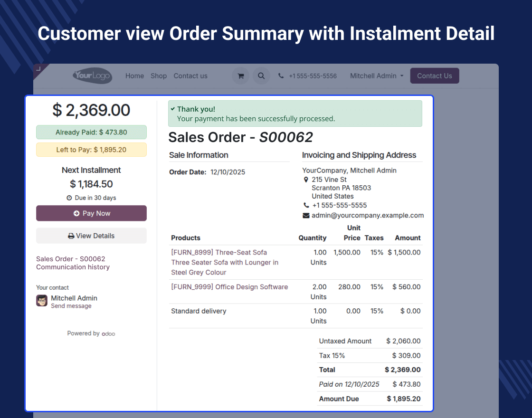Viewport: 532px width, 418px height.
Task: Open the shopping cart icon
Action: (x=240, y=76)
